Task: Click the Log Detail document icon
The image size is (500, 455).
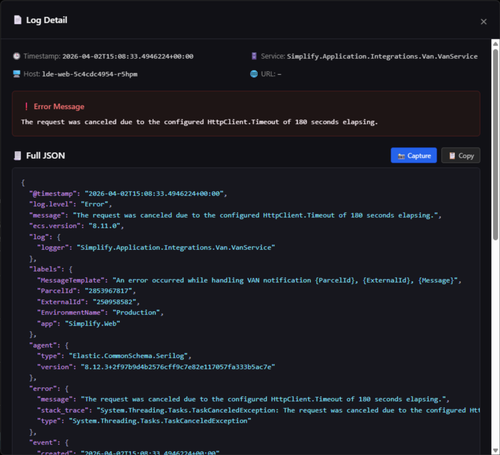Action: click(17, 20)
